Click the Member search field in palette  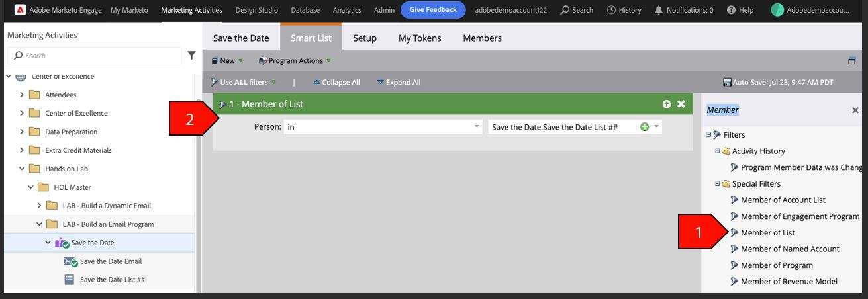tap(776, 110)
